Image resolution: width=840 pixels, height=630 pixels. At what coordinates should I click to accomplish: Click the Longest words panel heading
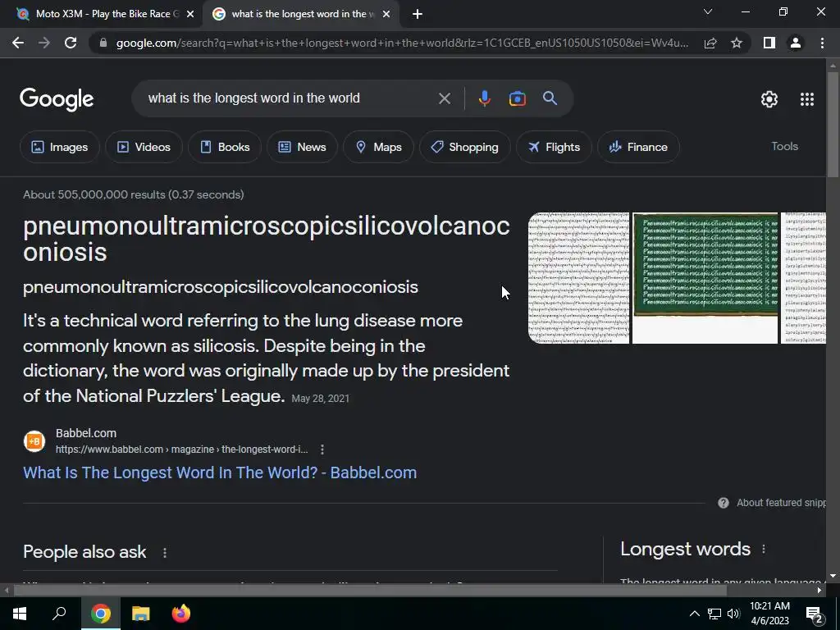(685, 549)
